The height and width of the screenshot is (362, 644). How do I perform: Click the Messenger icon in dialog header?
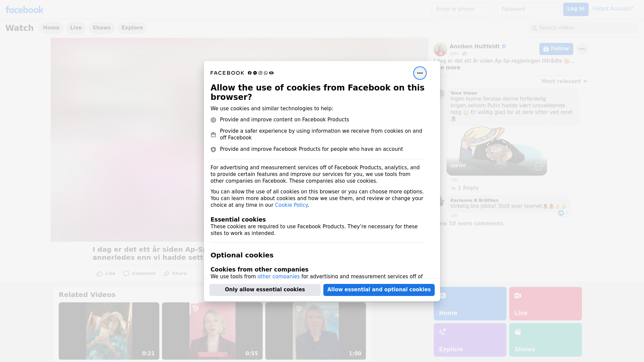(x=255, y=73)
